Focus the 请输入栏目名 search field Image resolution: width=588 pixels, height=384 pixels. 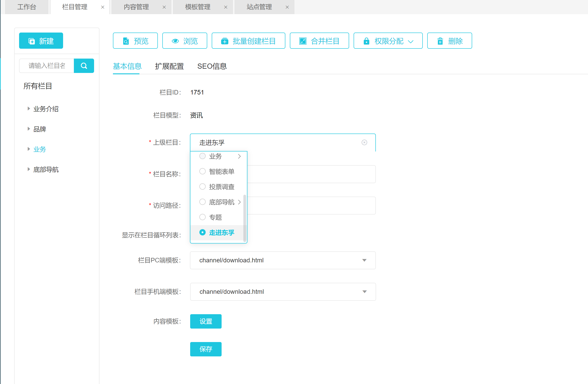pos(47,66)
